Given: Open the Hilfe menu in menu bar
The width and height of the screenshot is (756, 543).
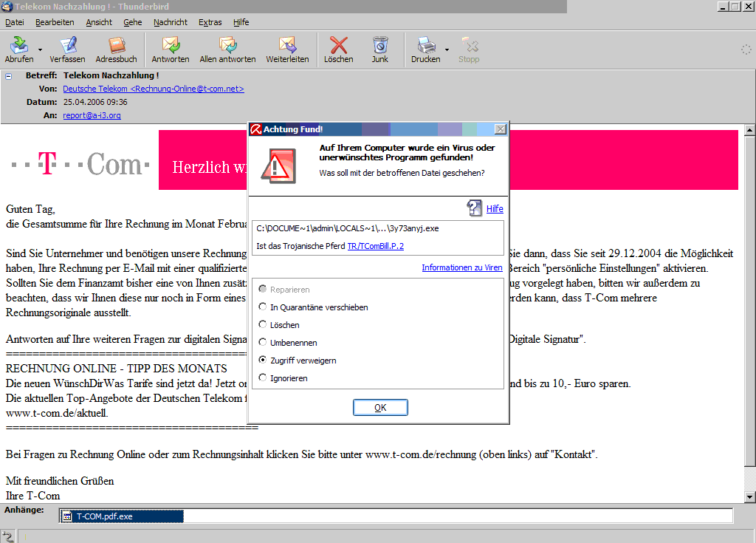Looking at the screenshot, I should pos(241,22).
